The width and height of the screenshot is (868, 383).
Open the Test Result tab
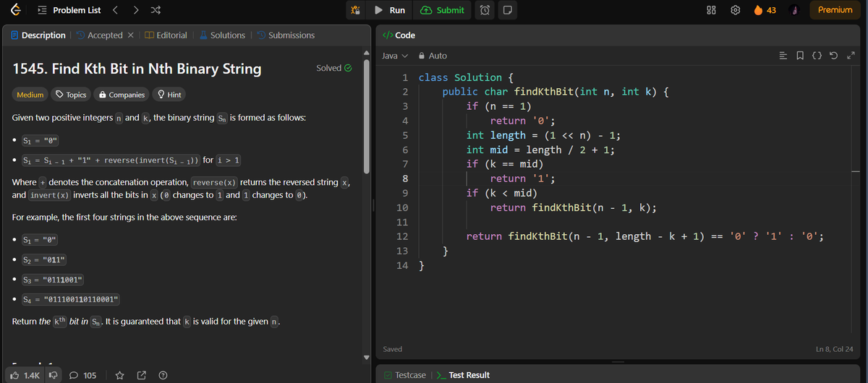click(462, 375)
